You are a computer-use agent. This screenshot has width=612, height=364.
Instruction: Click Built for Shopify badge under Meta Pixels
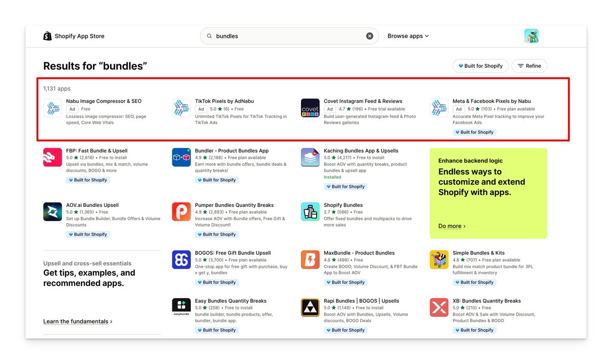[x=474, y=133]
